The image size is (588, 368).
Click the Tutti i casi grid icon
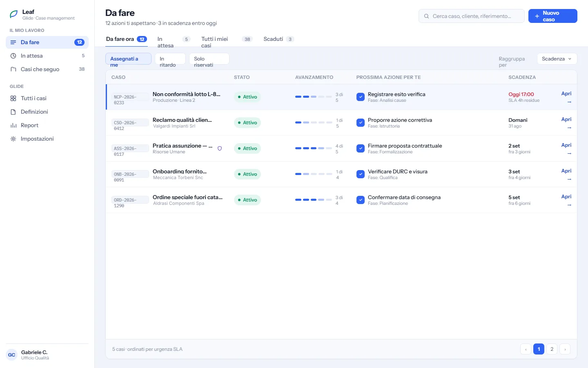(x=13, y=98)
